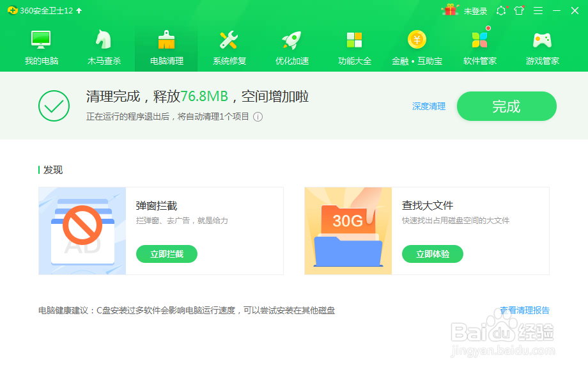Click the 360 logo in title bar

coord(12,10)
